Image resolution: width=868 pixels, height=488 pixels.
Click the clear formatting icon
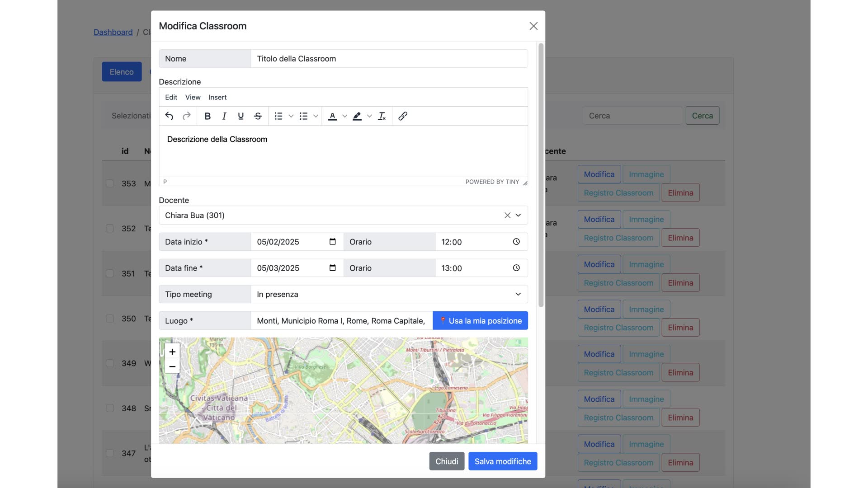pyautogui.click(x=382, y=116)
